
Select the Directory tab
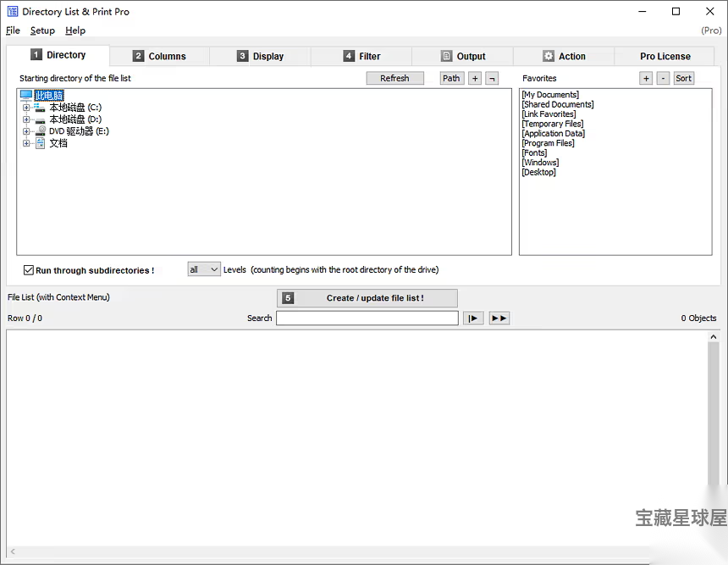[x=58, y=55]
